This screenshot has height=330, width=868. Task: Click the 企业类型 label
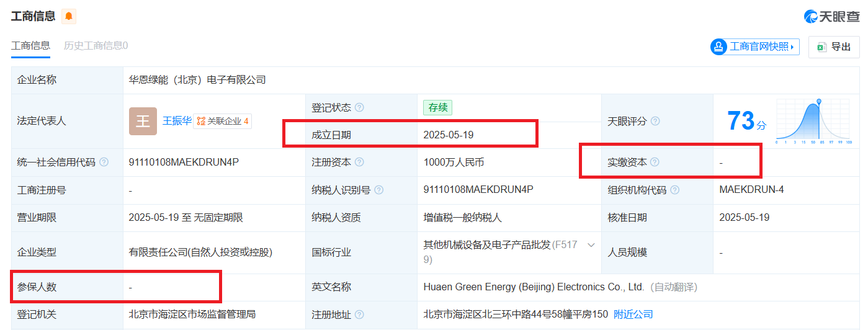pyautogui.click(x=37, y=252)
